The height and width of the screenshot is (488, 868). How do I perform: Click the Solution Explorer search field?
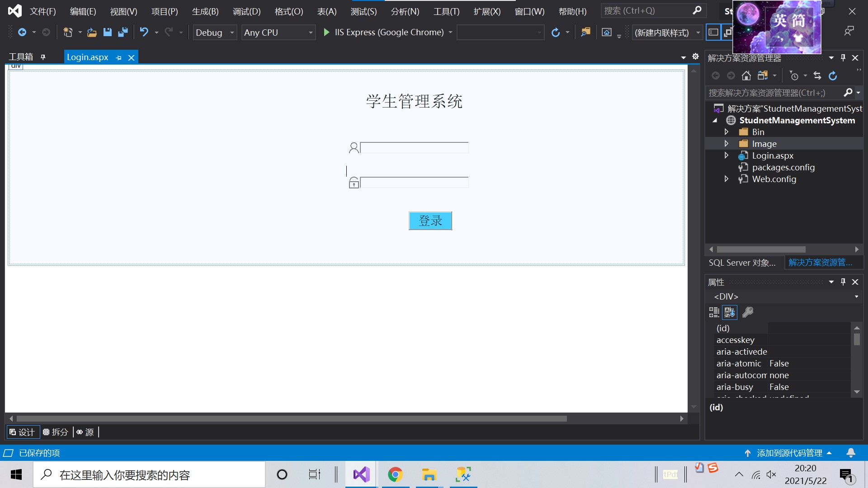(775, 93)
